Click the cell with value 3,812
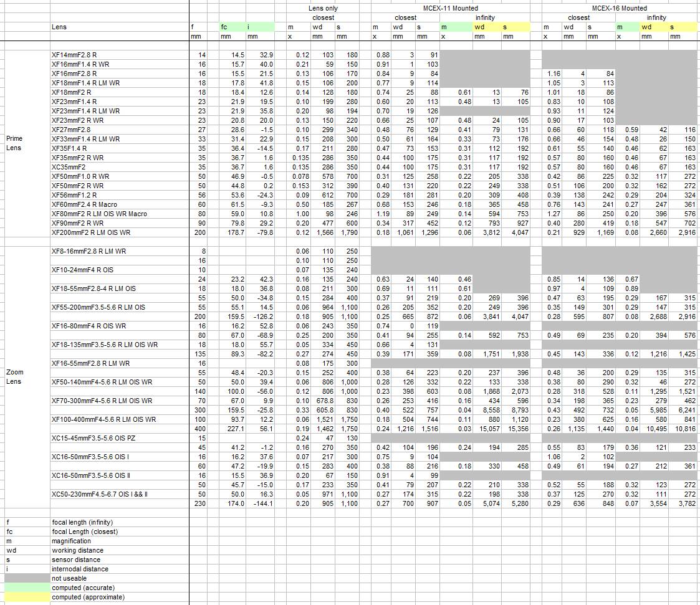Image resolution: width=700 pixels, height=605 pixels. 487,233
